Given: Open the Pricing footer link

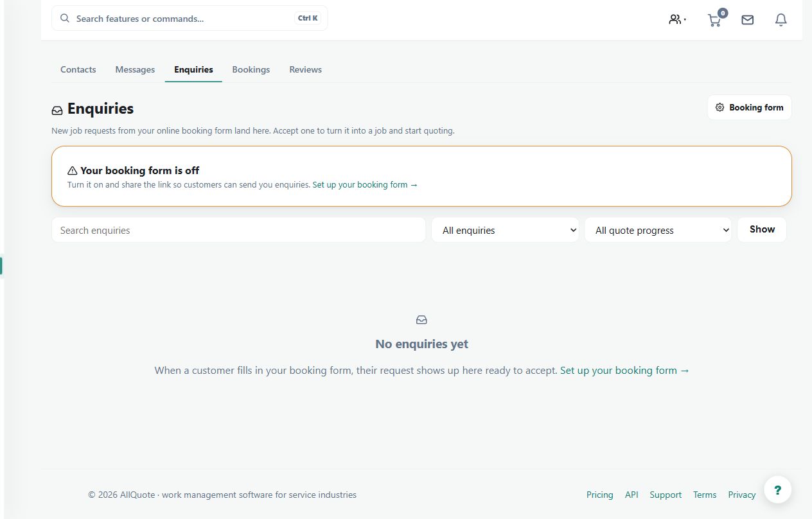Looking at the screenshot, I should click(x=599, y=495).
